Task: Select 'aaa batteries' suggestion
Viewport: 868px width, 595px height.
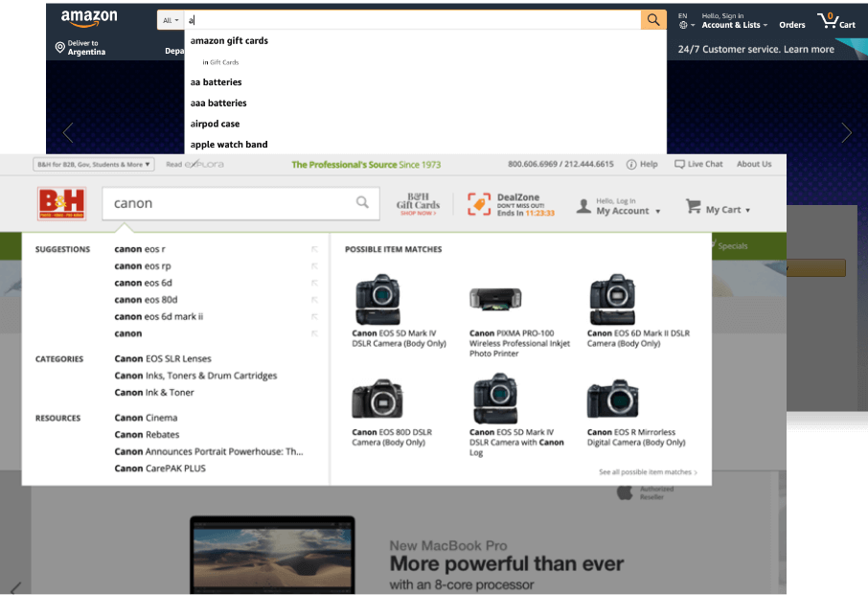Action: click(x=218, y=103)
